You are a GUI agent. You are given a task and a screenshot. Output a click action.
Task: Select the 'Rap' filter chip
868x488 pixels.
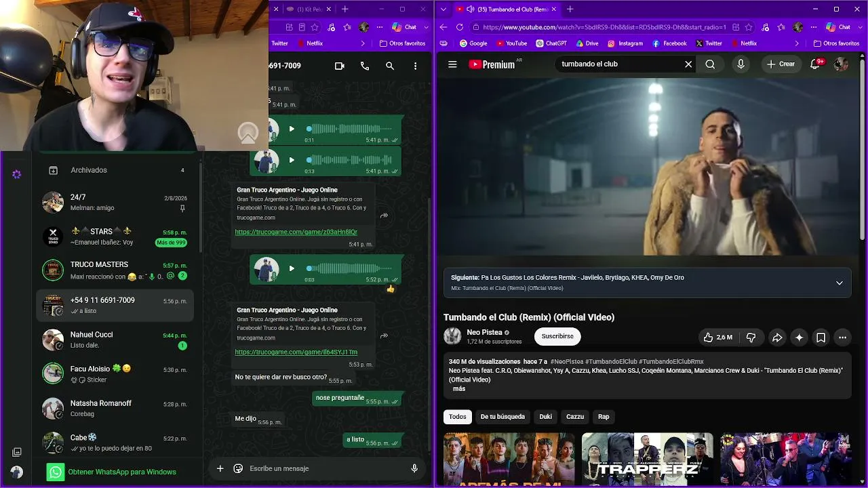pos(604,417)
